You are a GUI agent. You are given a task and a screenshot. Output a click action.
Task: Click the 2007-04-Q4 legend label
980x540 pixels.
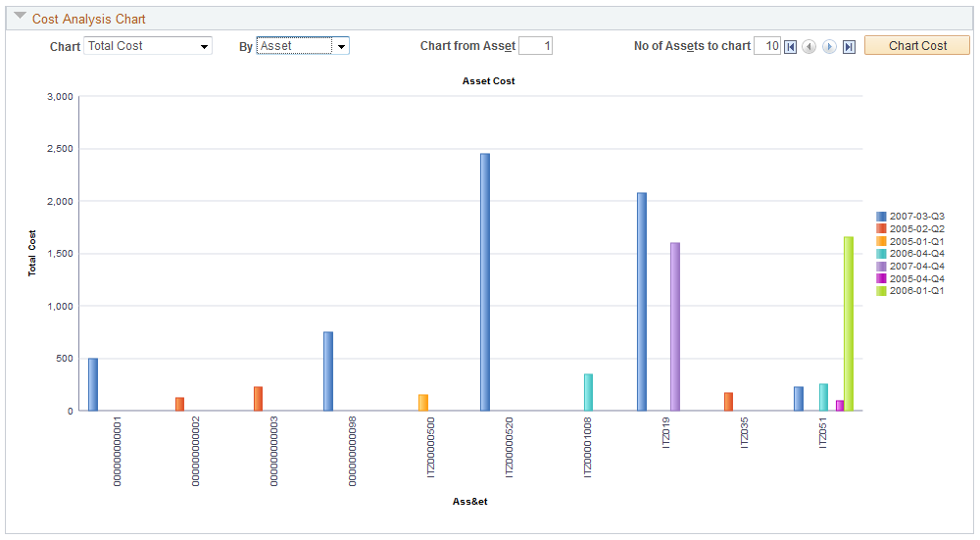917,267
